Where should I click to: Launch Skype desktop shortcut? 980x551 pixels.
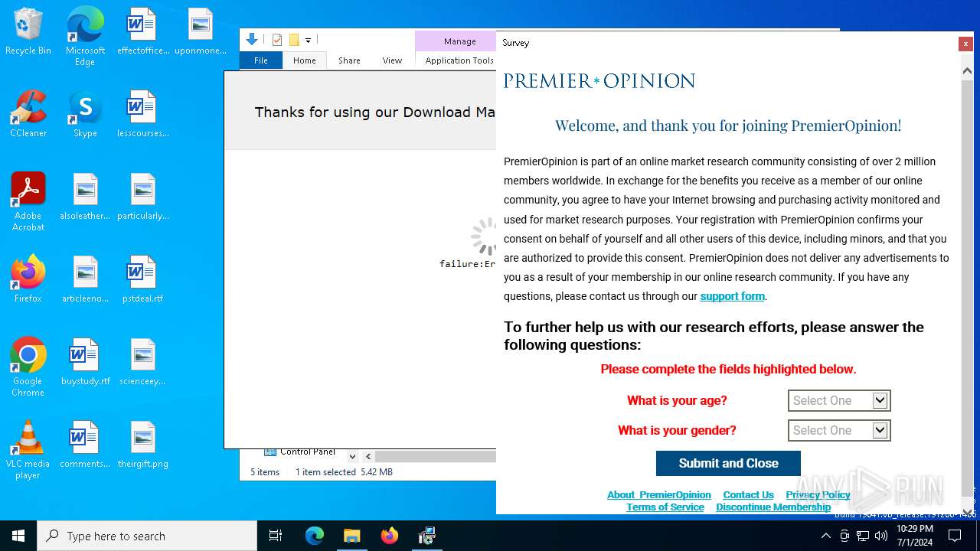click(x=85, y=115)
